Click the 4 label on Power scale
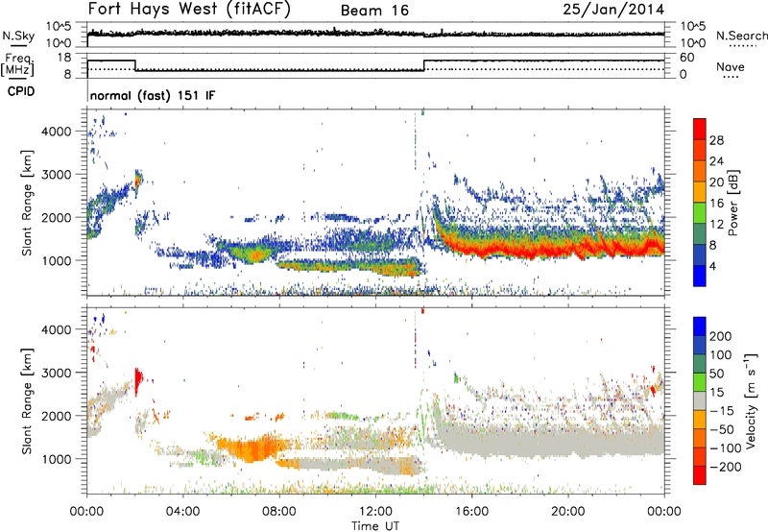768x532 pixels. tap(712, 266)
